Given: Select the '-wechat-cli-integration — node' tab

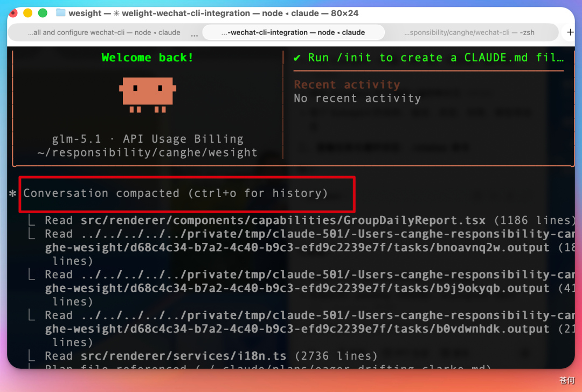Looking at the screenshot, I should pyautogui.click(x=293, y=33).
